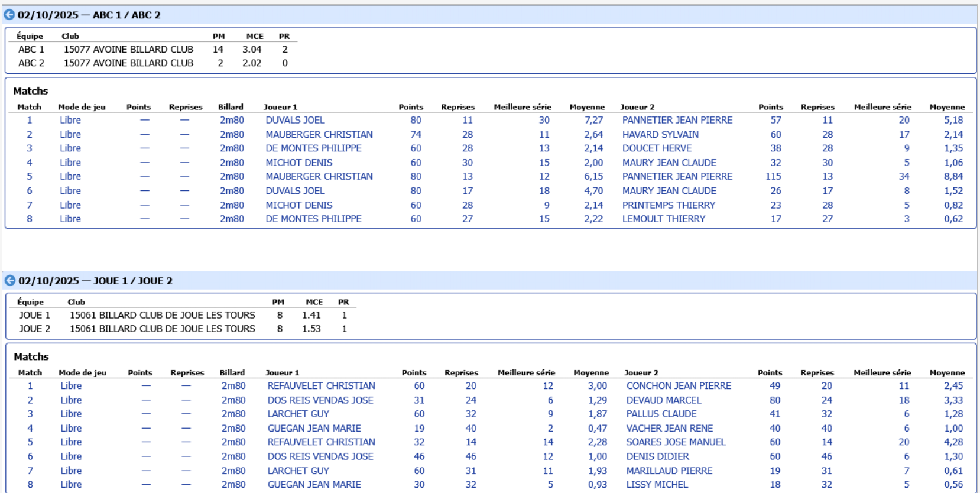Viewport: 980px width, 493px height.
Task: Open PRINTEMPS THIERRY player link
Action: tap(668, 205)
